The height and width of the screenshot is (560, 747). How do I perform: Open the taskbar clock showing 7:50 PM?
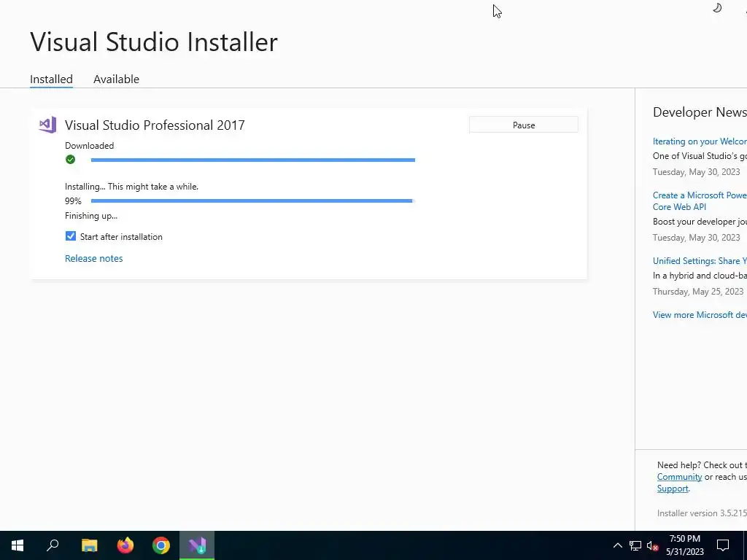684,545
